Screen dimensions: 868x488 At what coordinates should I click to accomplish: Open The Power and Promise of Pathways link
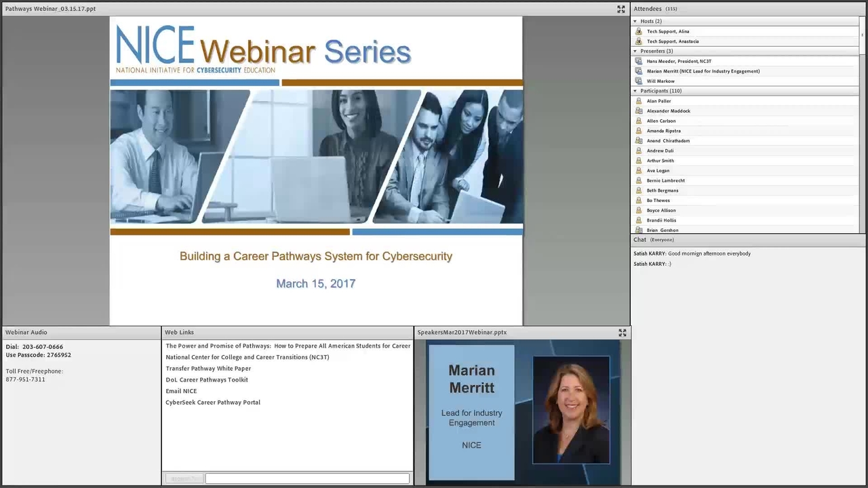coord(288,346)
